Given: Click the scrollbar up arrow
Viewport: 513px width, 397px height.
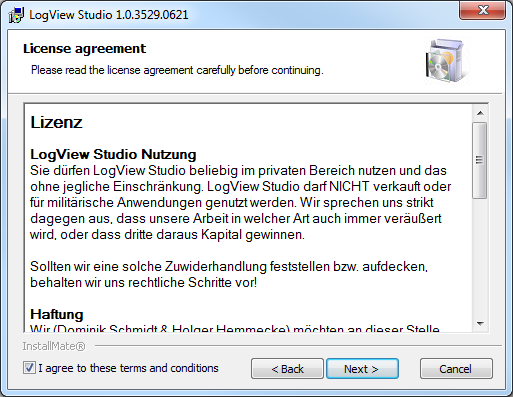Looking at the screenshot, I should [x=480, y=113].
